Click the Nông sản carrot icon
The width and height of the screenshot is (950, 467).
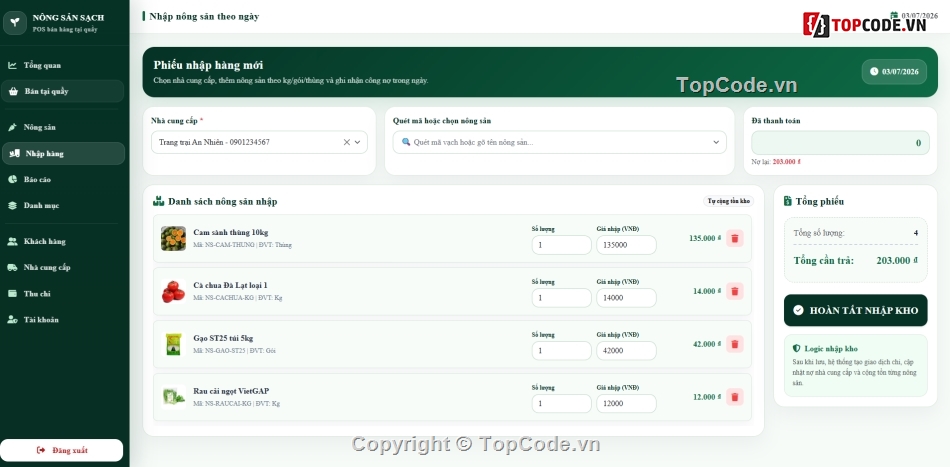pyautogui.click(x=12, y=127)
